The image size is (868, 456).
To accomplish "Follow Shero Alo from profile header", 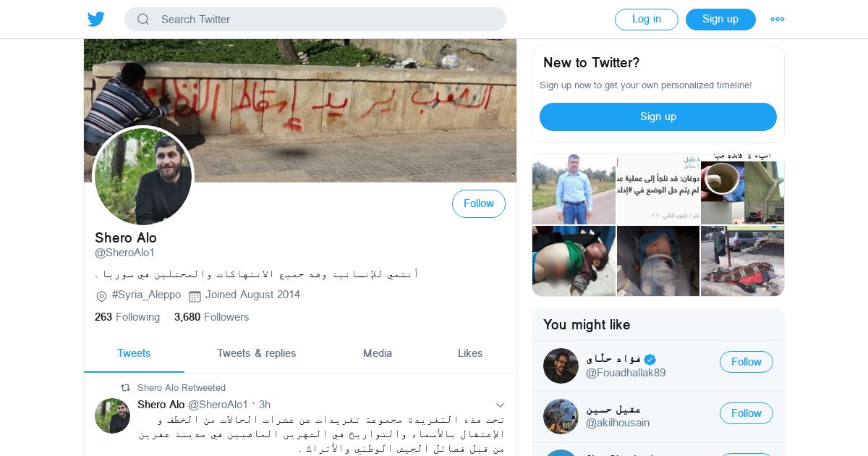I will pos(479,204).
